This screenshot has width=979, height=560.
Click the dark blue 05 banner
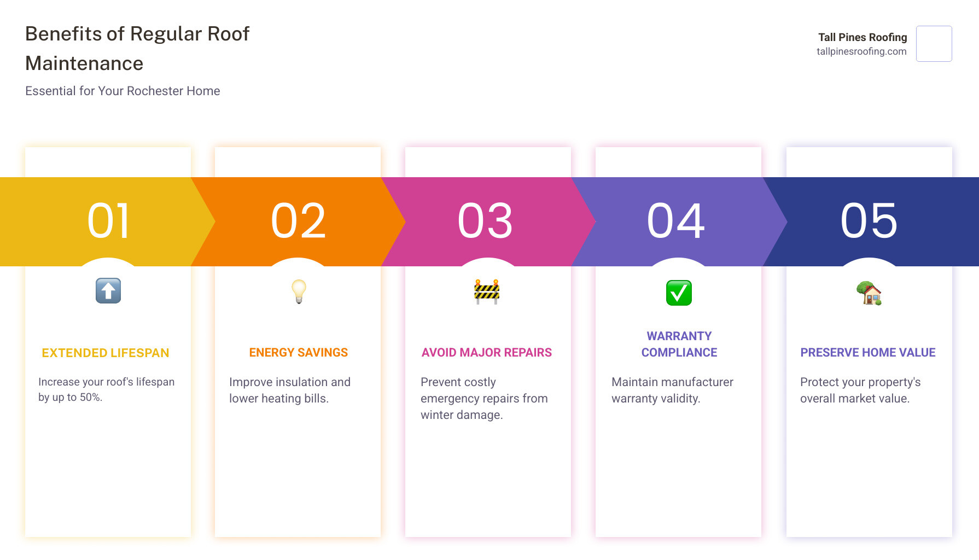point(869,221)
